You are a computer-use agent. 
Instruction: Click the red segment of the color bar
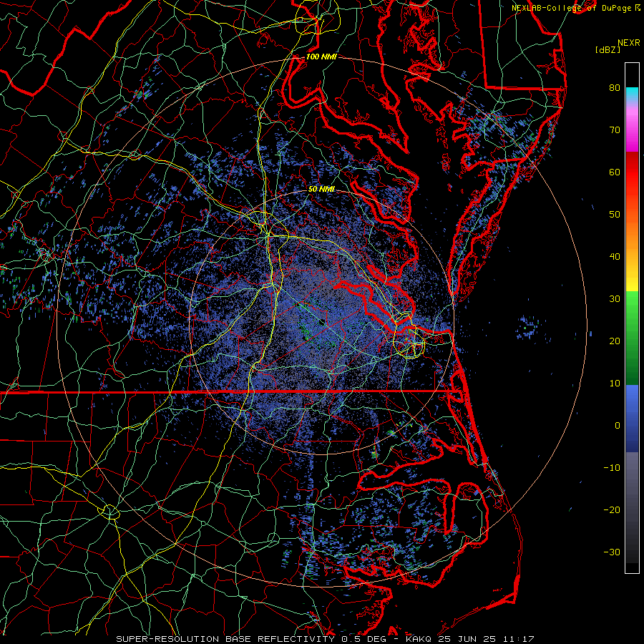tap(632, 172)
